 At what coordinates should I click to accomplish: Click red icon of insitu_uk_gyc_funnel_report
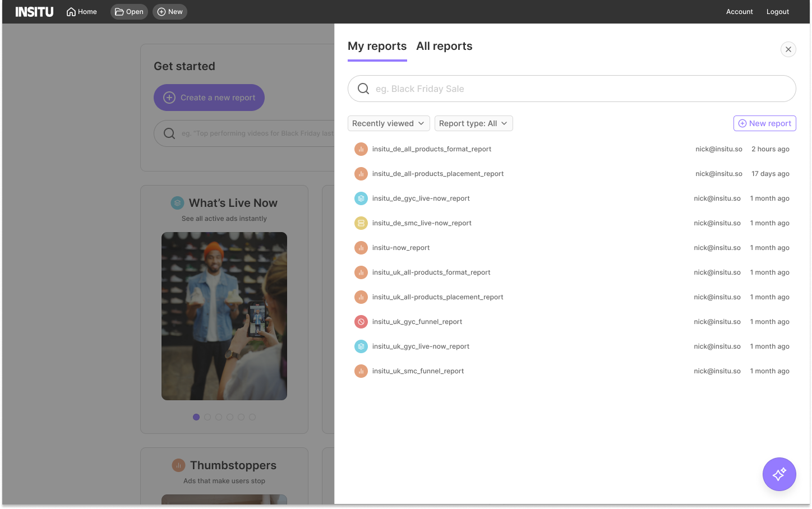click(x=361, y=322)
